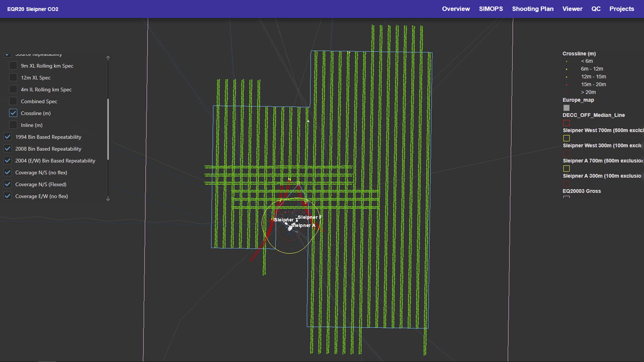Viewport: 644px width, 362px height.
Task: Collapse the Source Repeatability section
Action: pos(8,54)
